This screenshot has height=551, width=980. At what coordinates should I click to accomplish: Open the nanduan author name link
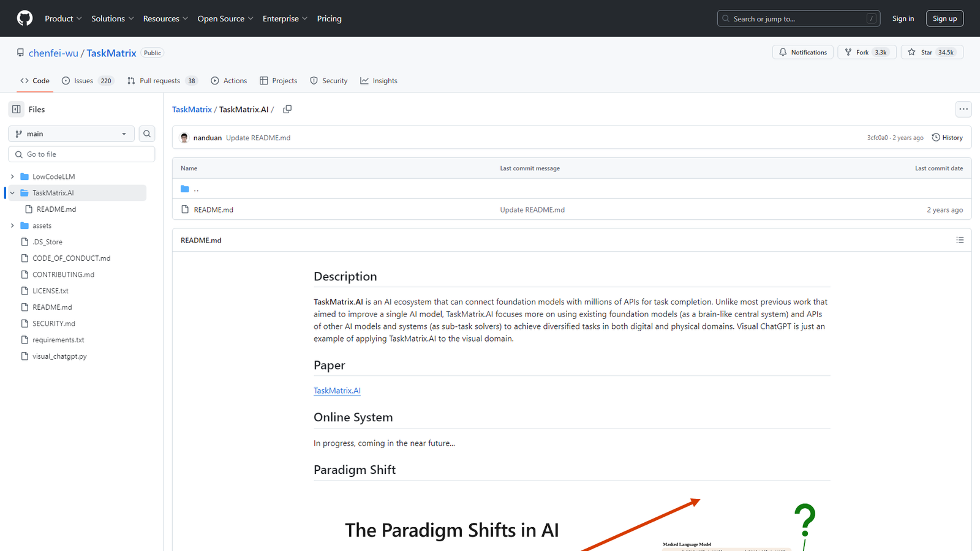pyautogui.click(x=208, y=138)
